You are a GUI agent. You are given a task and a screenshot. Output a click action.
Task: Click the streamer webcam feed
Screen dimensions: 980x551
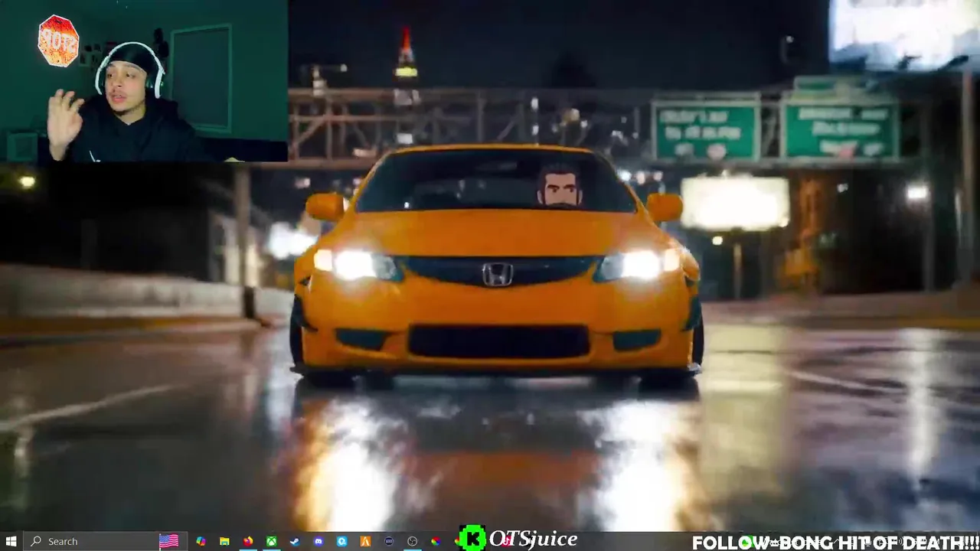click(144, 81)
